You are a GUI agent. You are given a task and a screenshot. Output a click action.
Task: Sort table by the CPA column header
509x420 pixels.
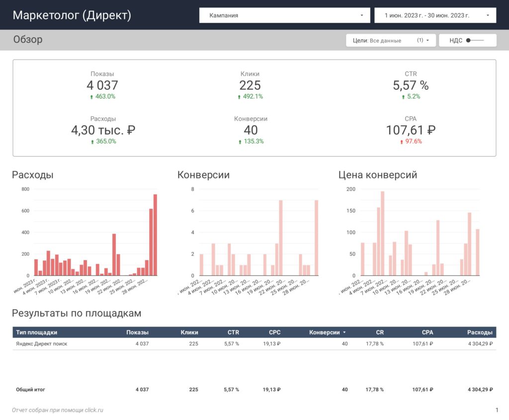pyautogui.click(x=427, y=333)
